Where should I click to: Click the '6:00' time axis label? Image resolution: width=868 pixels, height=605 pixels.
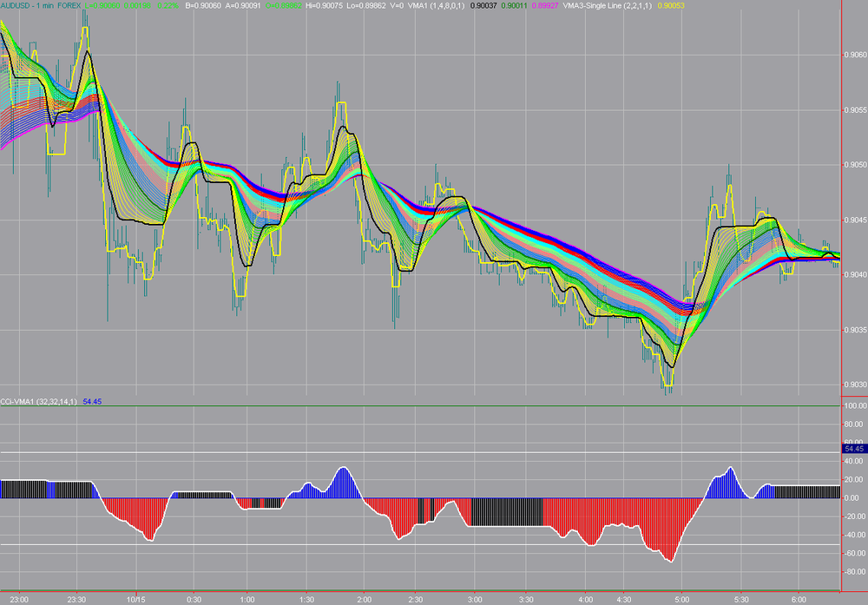(x=799, y=600)
